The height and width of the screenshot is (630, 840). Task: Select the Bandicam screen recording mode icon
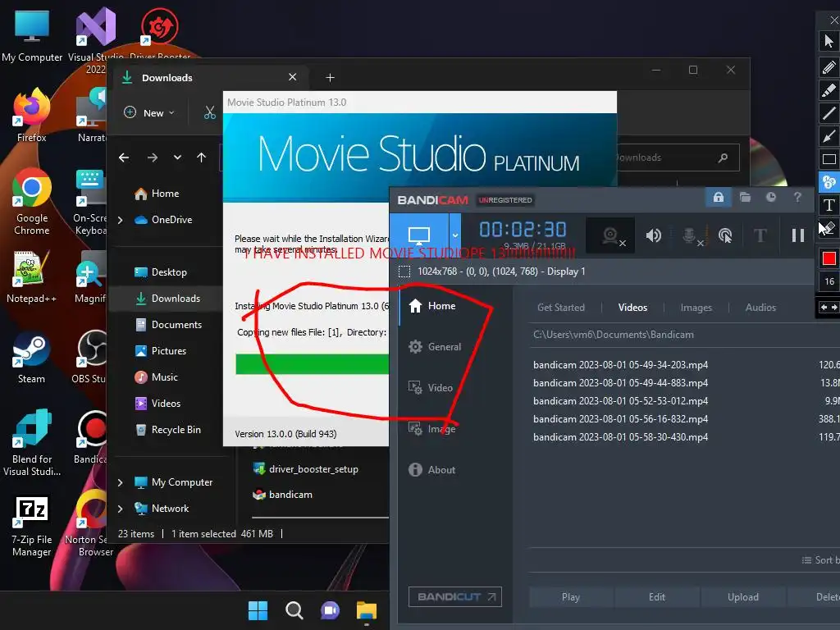coord(419,235)
